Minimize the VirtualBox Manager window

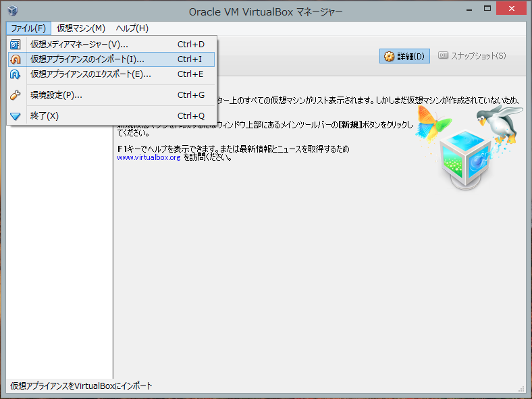(469, 9)
